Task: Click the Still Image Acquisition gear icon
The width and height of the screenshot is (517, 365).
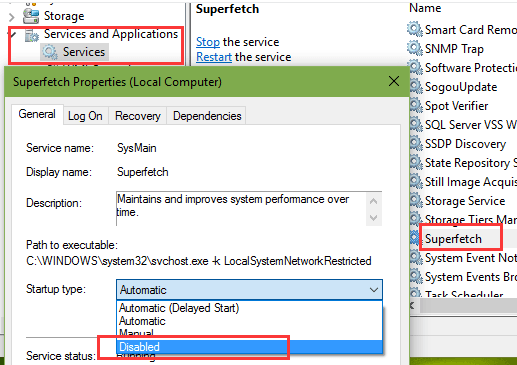Action: 415,182
